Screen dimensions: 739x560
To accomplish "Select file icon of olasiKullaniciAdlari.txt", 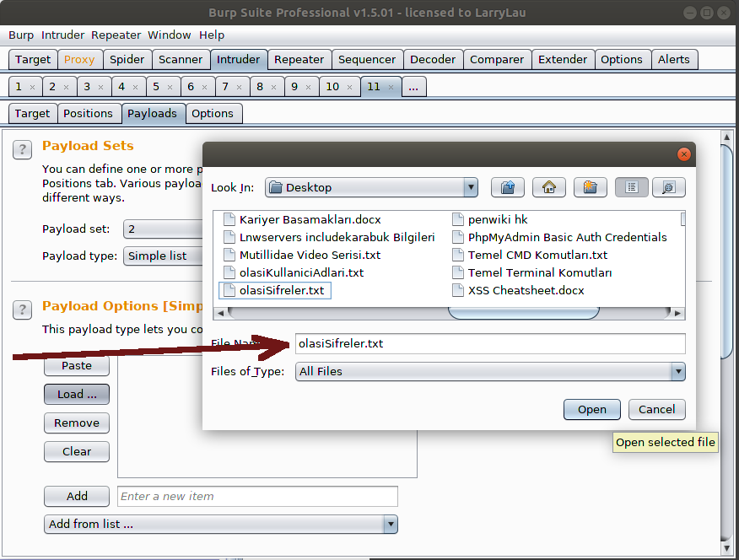I will 229,272.
